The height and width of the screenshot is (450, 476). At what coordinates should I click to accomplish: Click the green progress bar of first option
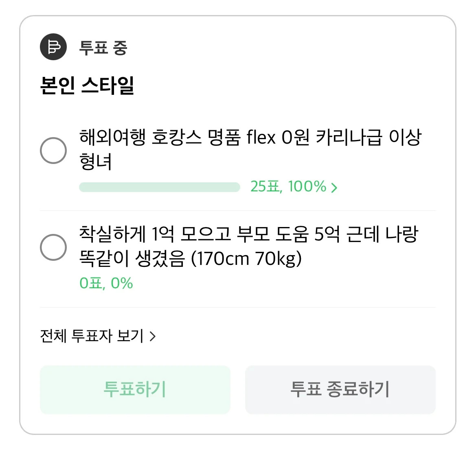(159, 187)
